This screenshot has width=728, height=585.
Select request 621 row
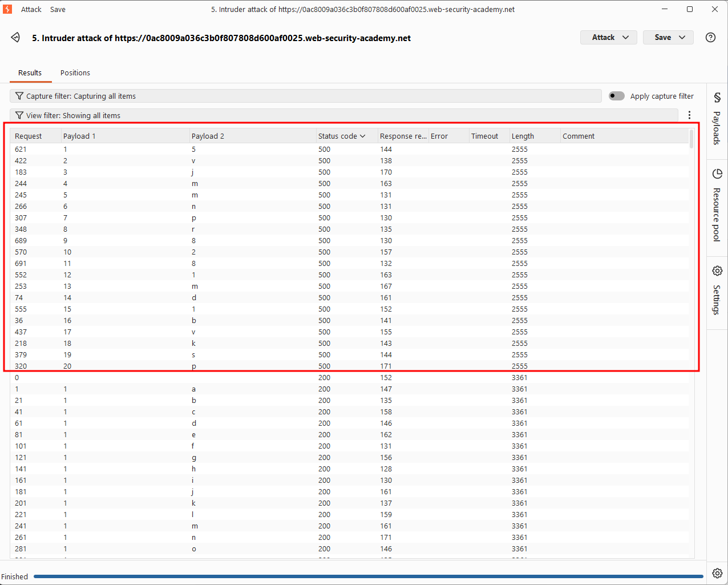(x=349, y=149)
